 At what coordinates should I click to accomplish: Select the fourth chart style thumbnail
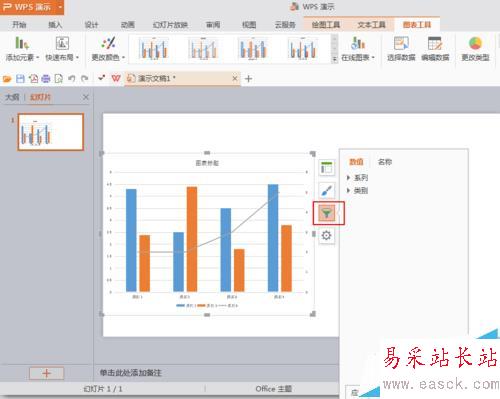coord(303,49)
